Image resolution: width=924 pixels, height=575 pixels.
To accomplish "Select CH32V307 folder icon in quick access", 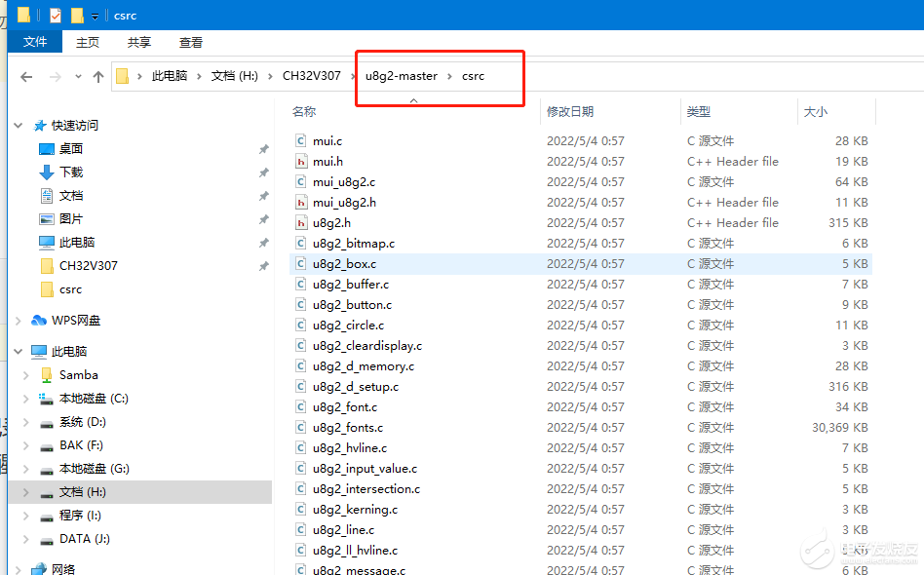I will click(47, 266).
